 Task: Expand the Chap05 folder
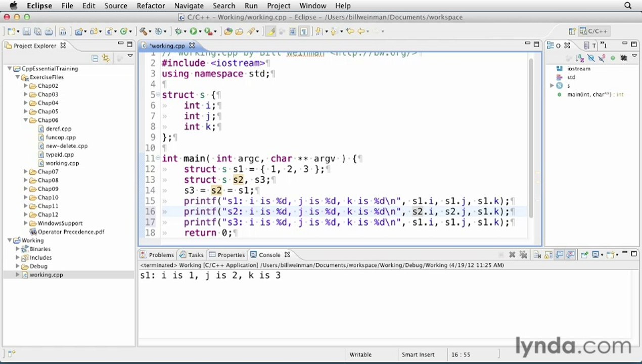coord(26,112)
